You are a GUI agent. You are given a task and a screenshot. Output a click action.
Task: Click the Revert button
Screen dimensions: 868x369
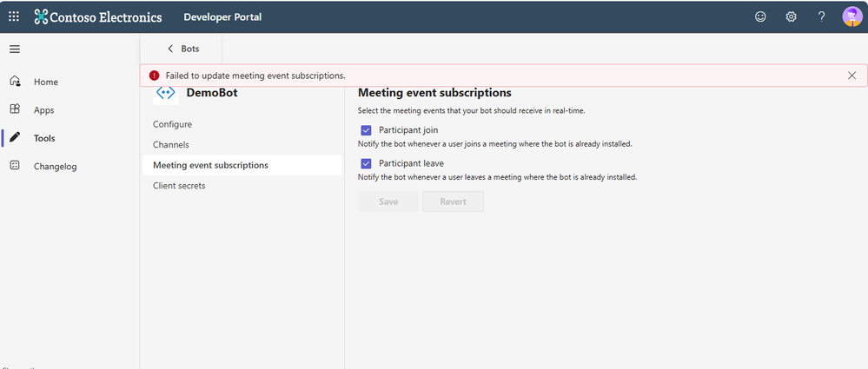point(453,201)
